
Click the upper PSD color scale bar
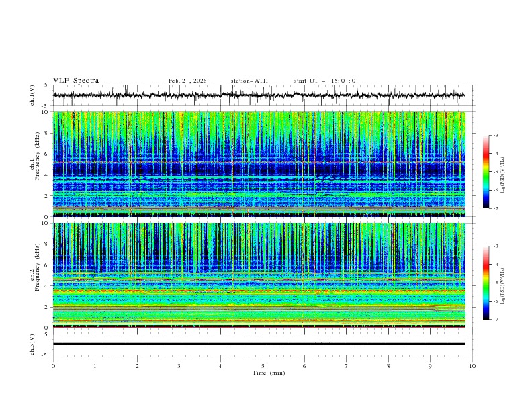tap(486, 172)
